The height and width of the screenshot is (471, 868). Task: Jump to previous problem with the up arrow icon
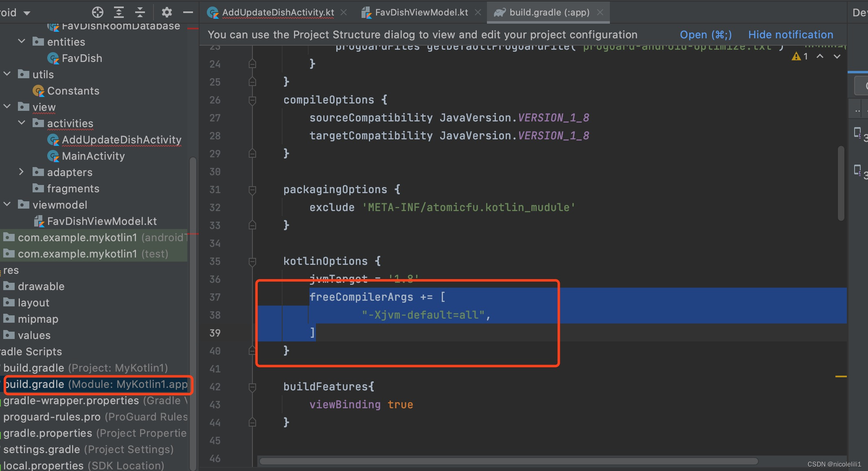[x=820, y=56]
